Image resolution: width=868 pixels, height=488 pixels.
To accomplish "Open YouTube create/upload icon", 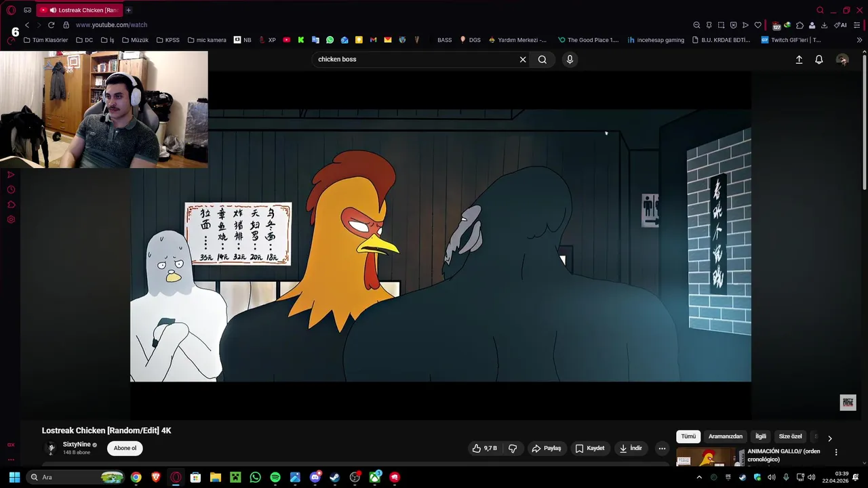I will tap(799, 60).
